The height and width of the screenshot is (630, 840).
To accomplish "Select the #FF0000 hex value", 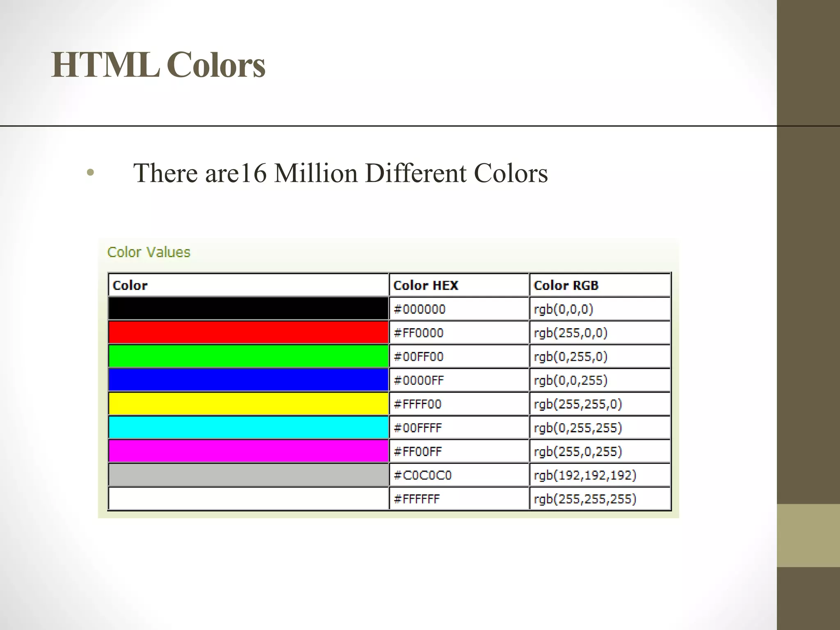I will (x=419, y=333).
